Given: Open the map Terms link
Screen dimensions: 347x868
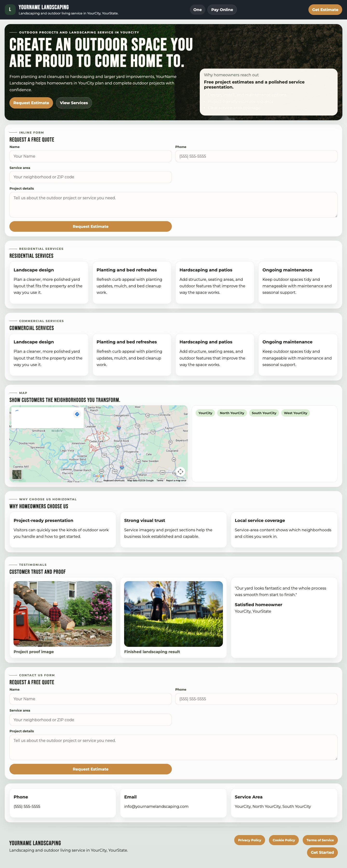Looking at the screenshot, I should tap(160, 481).
